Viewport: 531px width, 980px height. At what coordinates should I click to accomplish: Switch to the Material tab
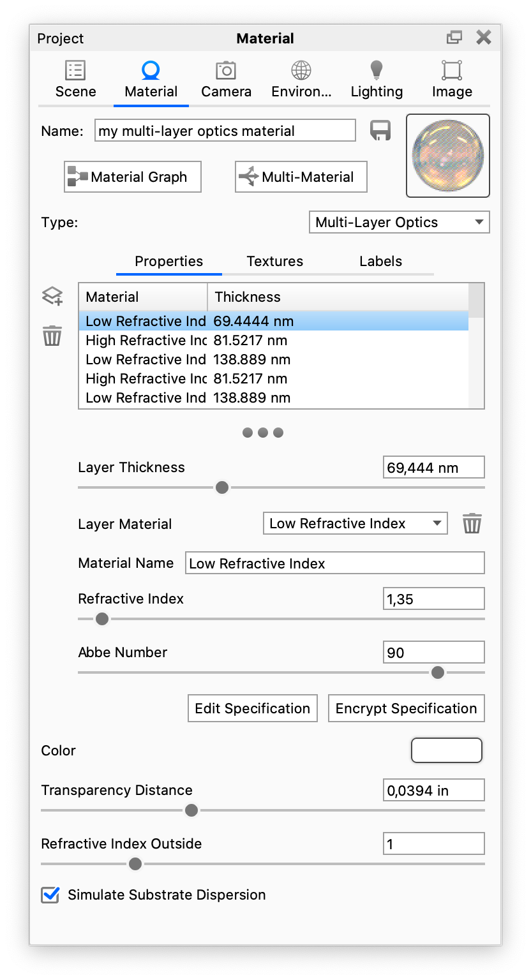(151, 80)
